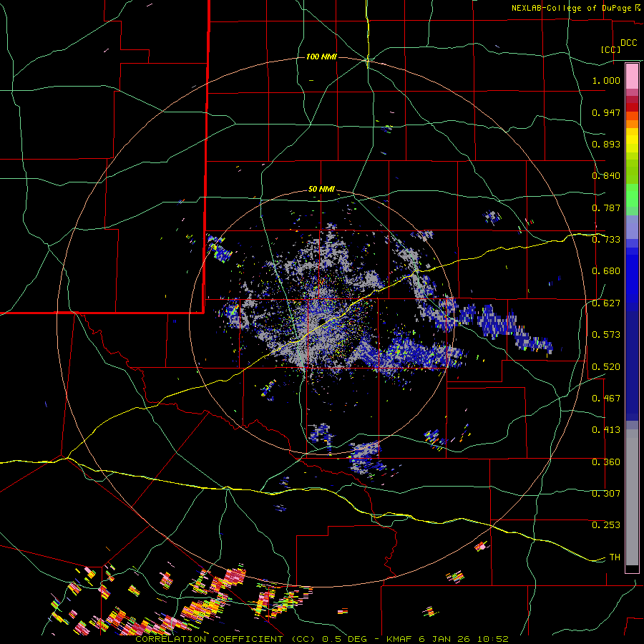Click the 0.467 legend value

point(606,399)
